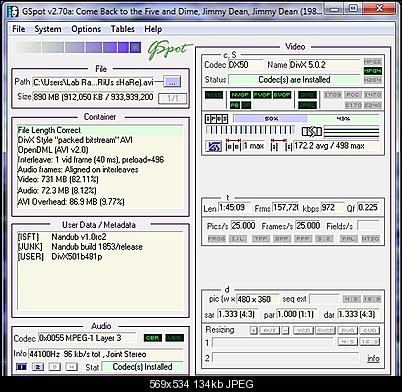
Task: Click the B-frame distance icon before '1 max'
Action: (x=233, y=146)
